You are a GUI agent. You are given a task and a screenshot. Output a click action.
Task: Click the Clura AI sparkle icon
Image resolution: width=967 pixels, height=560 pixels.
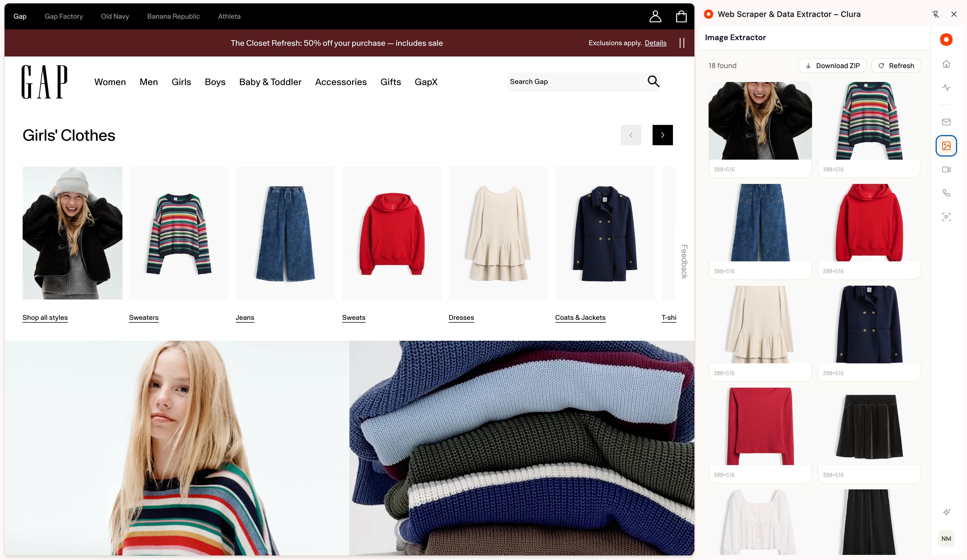pos(946,512)
